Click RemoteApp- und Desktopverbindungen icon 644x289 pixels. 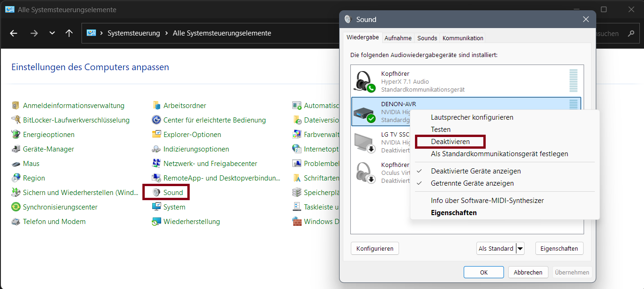coord(156,178)
